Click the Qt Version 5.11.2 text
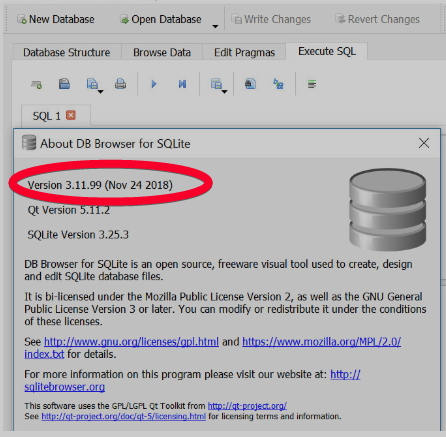Viewport: 446px width, 437px height. coord(69,210)
